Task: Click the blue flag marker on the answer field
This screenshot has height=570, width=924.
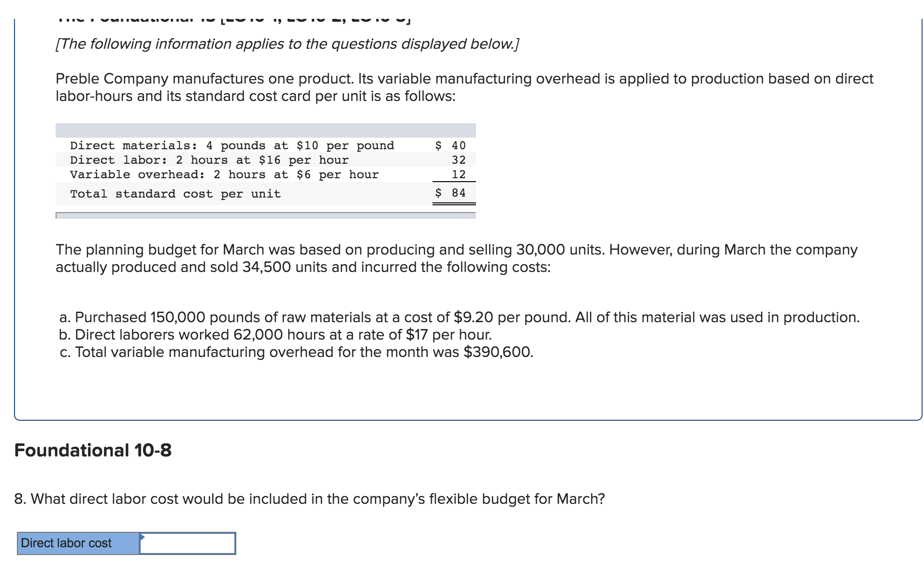Action: 143,537
